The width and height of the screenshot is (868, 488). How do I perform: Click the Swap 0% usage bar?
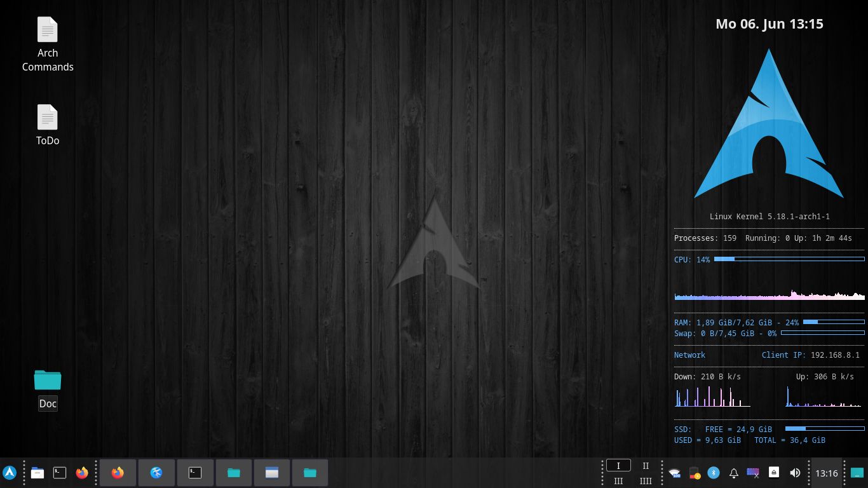[x=823, y=333]
